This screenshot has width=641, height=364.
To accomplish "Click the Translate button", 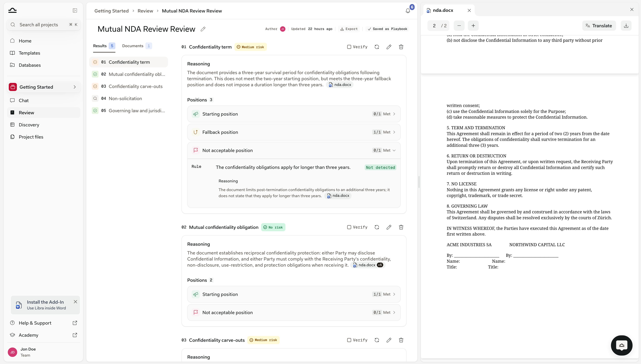I will coord(599,26).
